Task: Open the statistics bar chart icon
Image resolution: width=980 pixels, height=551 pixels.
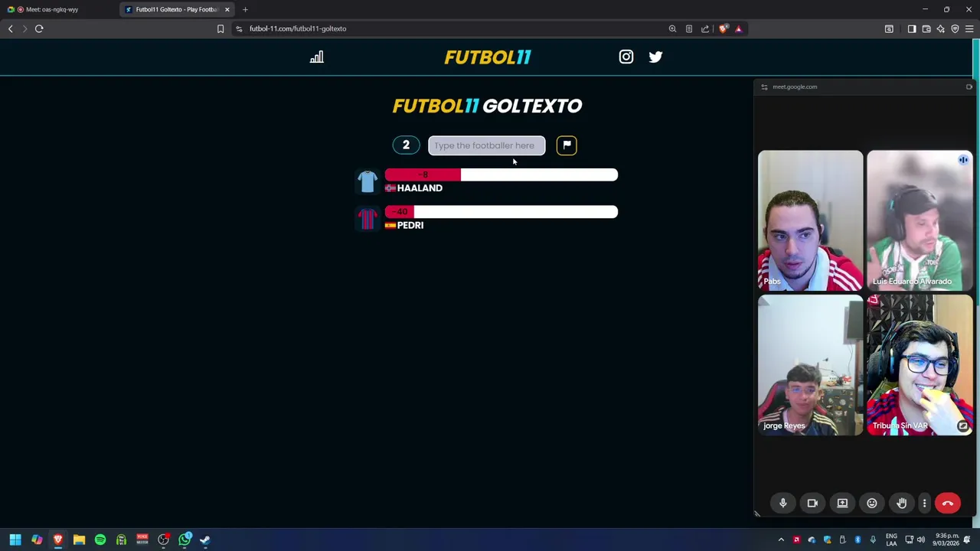Action: pos(316,57)
